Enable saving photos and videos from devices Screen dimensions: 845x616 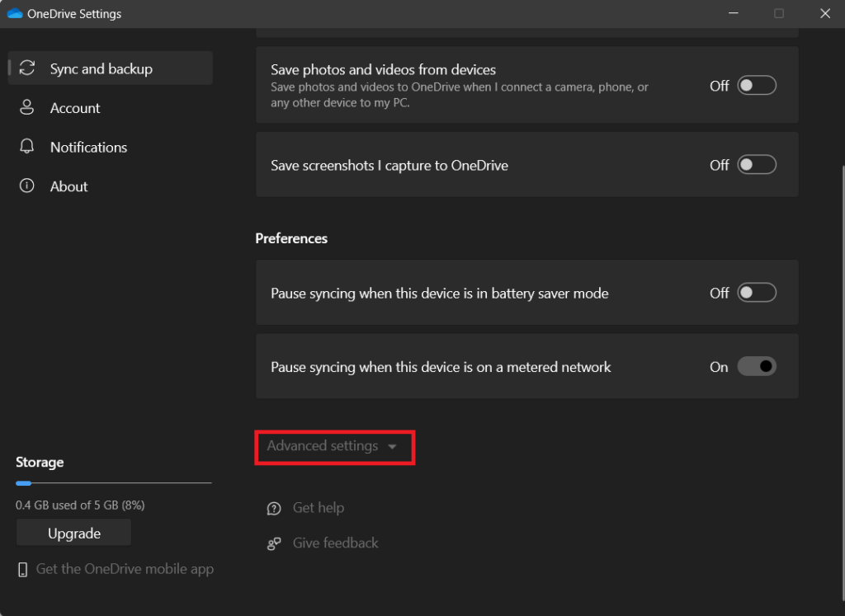[x=757, y=85]
